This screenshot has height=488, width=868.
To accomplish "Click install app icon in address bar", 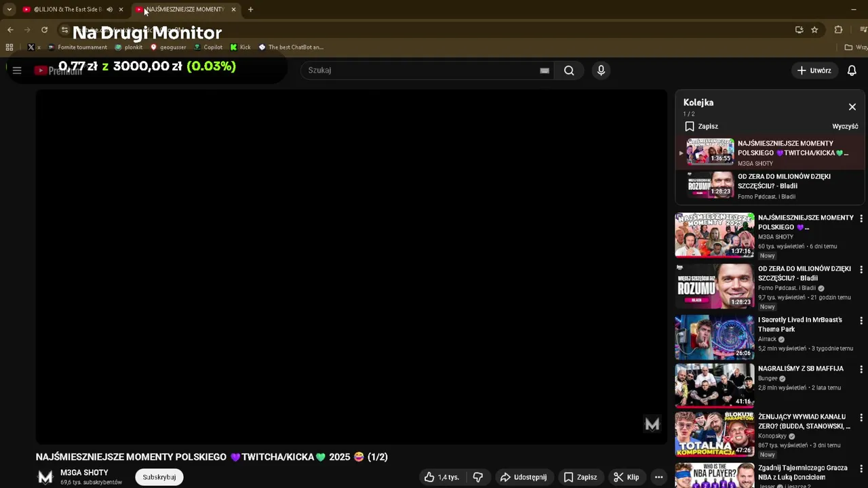I will [799, 30].
